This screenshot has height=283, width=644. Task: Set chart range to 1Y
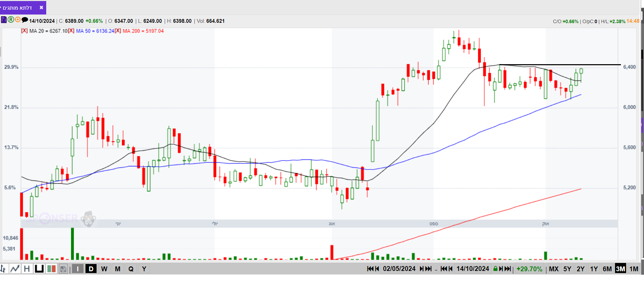594,269
